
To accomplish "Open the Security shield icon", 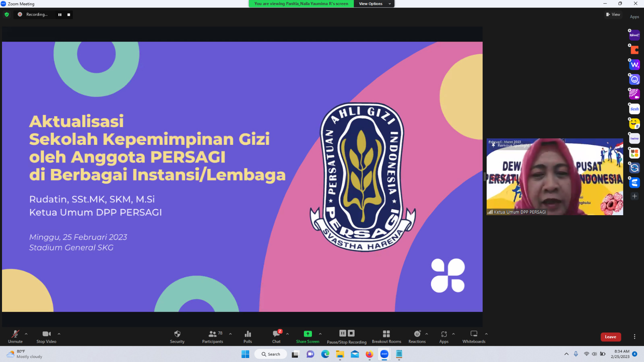I will (x=177, y=336).
